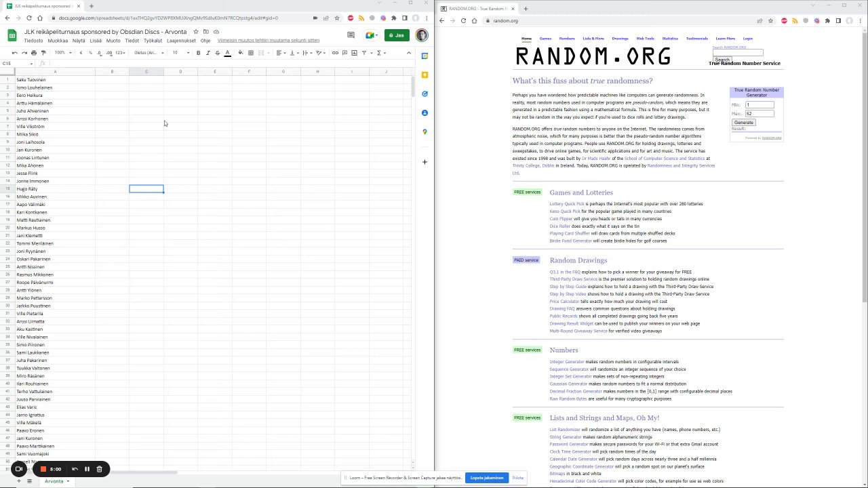Toggle bold formatting in Sheets

[x=198, y=53]
